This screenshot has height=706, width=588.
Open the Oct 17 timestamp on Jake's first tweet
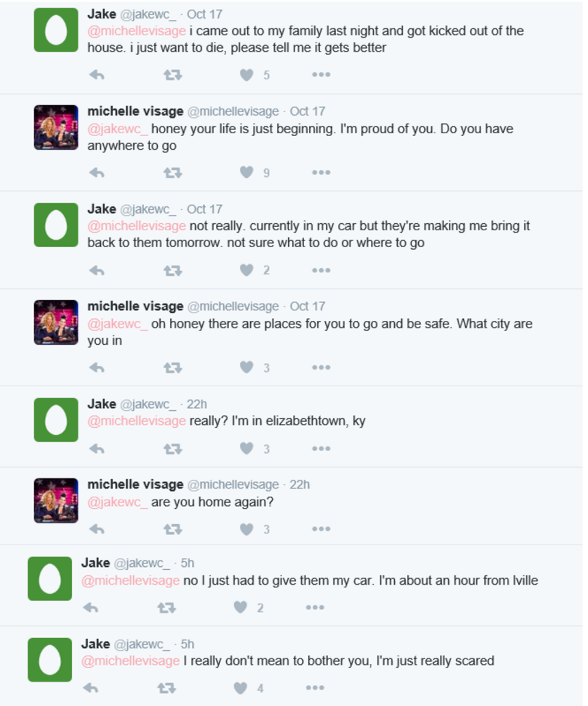click(205, 14)
